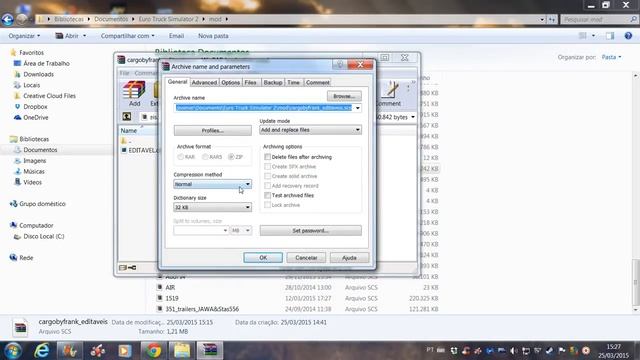Open File Explorer taskbar icon
Viewport: 640px width, 360px height.
click(182, 351)
